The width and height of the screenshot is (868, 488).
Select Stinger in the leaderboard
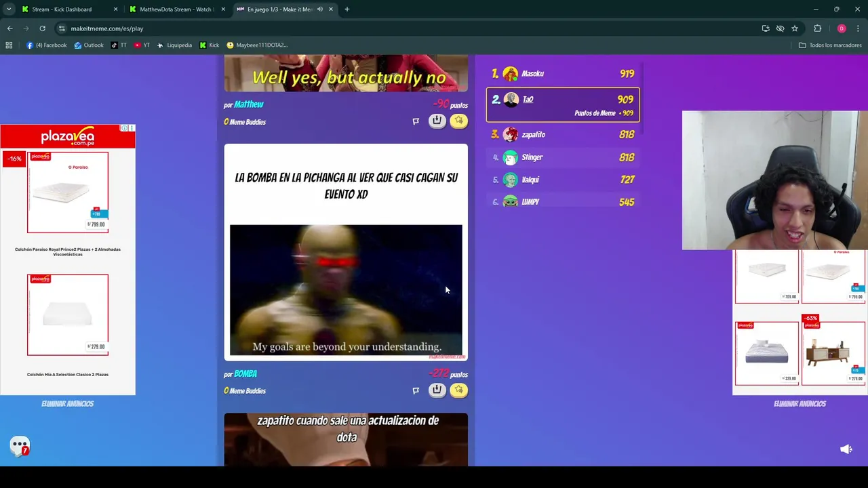click(563, 157)
